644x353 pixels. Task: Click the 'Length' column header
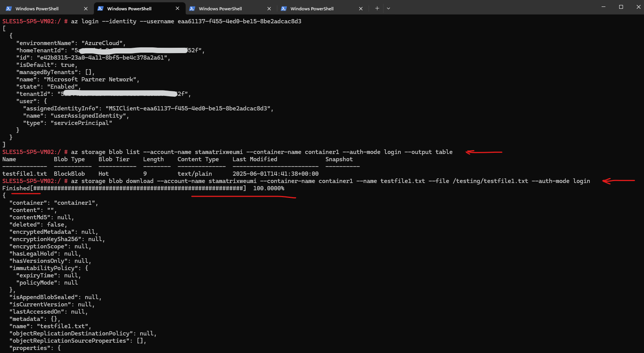tap(154, 159)
